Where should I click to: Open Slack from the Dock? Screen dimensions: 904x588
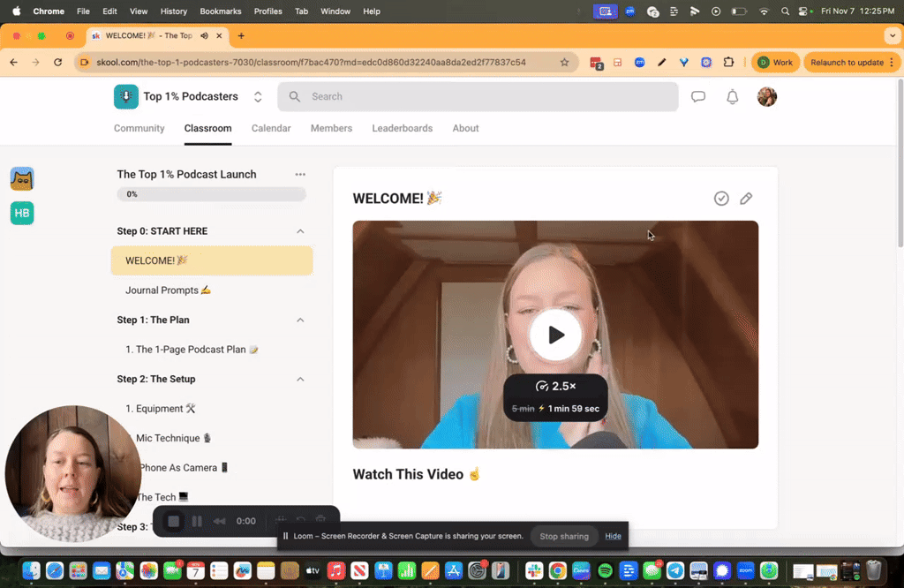tap(534, 570)
